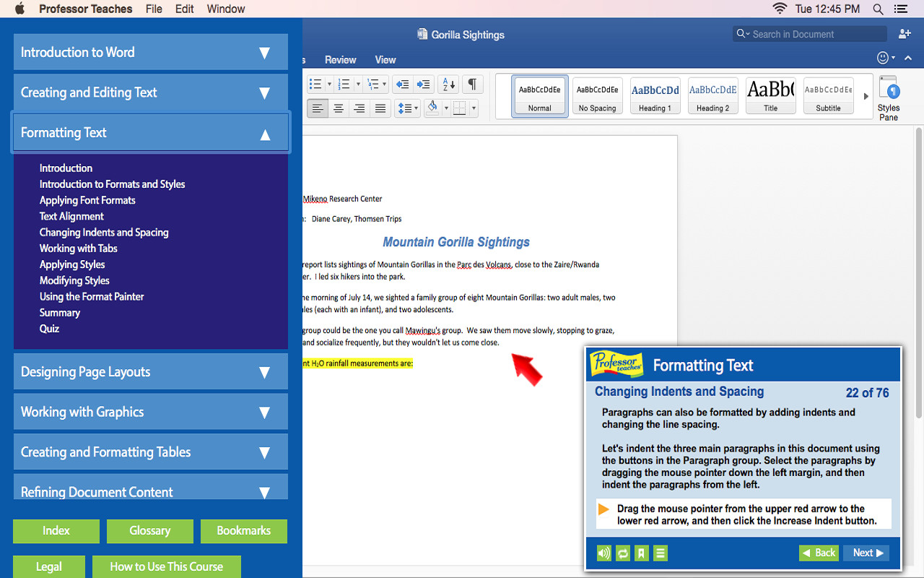Image resolution: width=924 pixels, height=578 pixels.
Task: Click the Sort A-Z icon
Action: tap(448, 85)
